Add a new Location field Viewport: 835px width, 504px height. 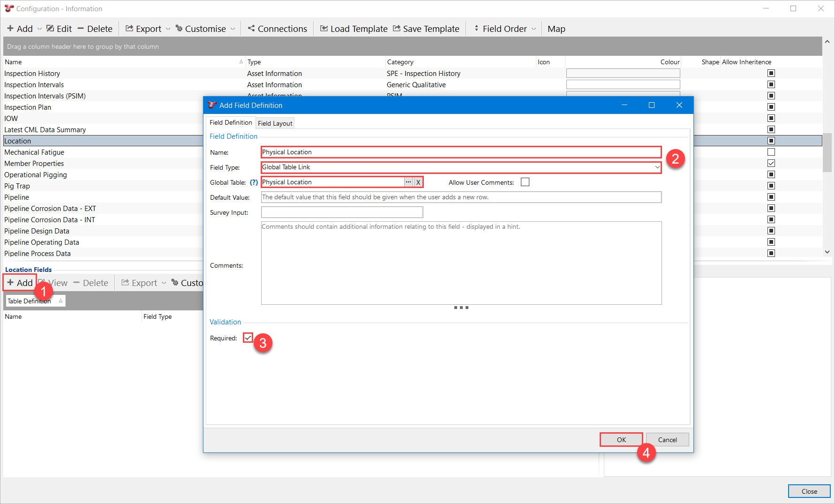pyautogui.click(x=20, y=283)
